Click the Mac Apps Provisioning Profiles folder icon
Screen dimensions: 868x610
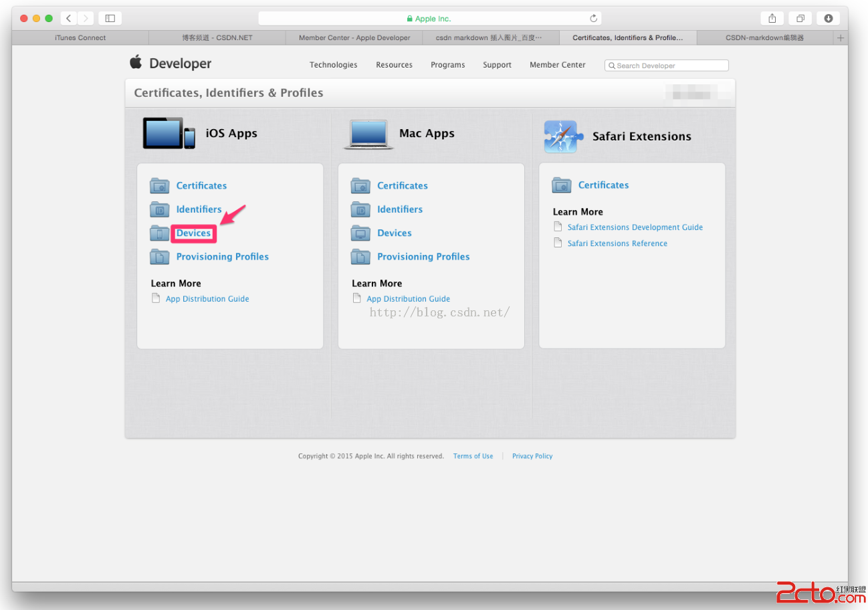pos(360,257)
